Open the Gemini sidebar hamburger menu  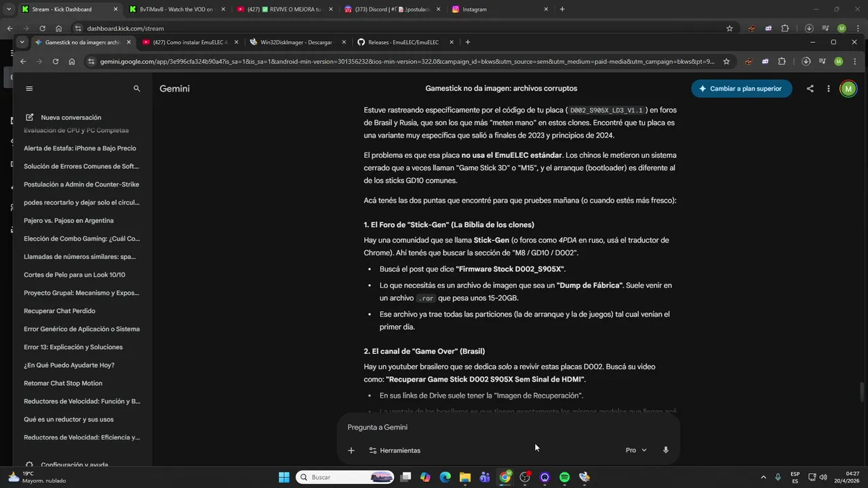pos(29,89)
